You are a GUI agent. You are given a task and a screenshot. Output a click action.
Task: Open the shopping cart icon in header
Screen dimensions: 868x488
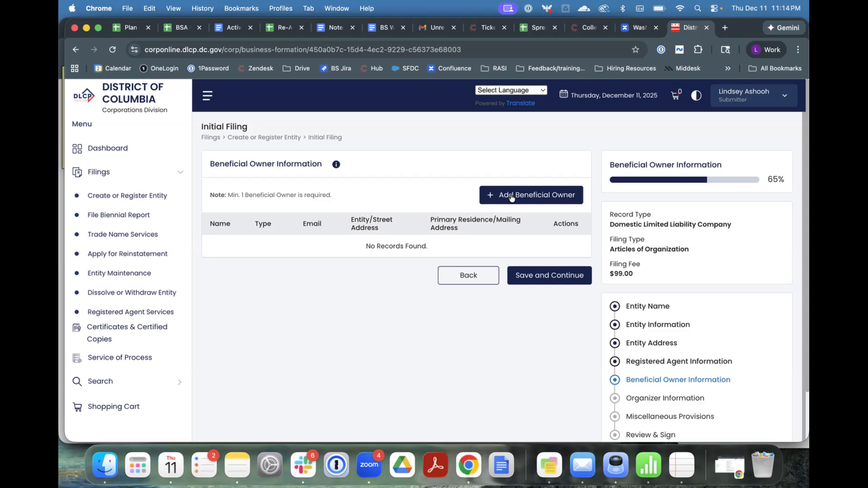(x=675, y=95)
